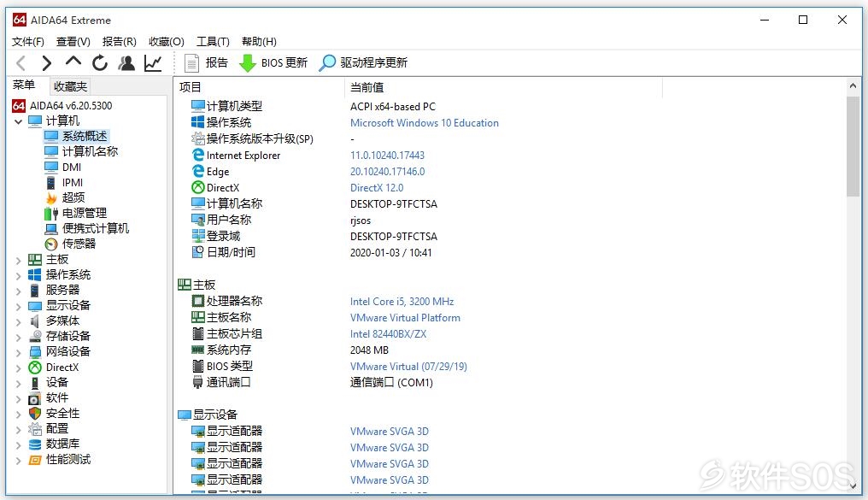Open the 查看(V) menu
Viewport: 868px width, 500px height.
(73, 42)
